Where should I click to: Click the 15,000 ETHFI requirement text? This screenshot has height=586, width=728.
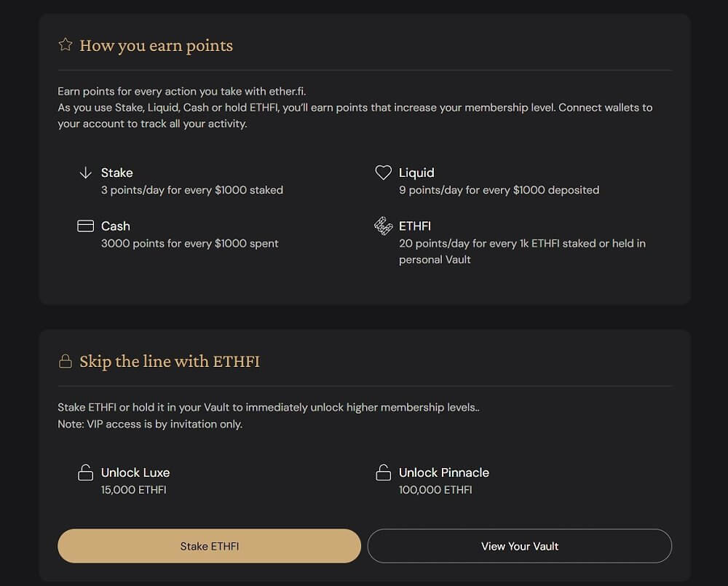[134, 490]
